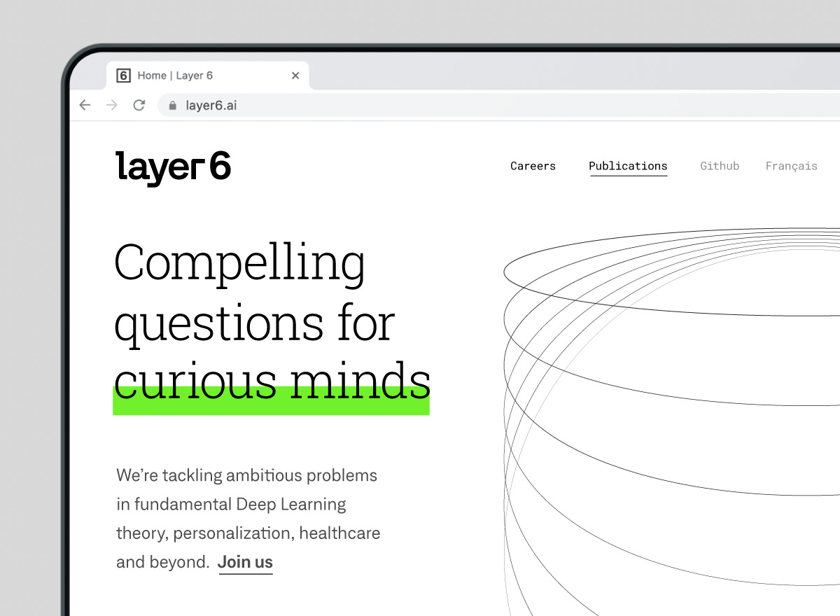The width and height of the screenshot is (840, 616).
Task: Click 'theory, personalization, healthcare' text
Action: pos(248,534)
